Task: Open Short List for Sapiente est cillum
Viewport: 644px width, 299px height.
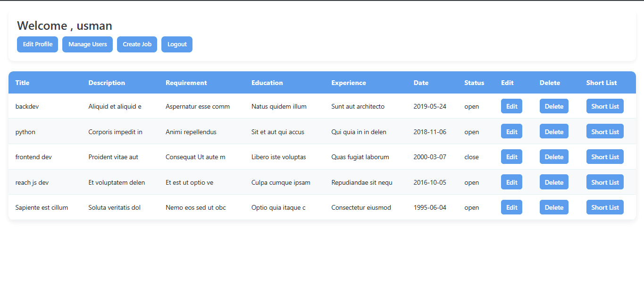Action: [x=605, y=207]
